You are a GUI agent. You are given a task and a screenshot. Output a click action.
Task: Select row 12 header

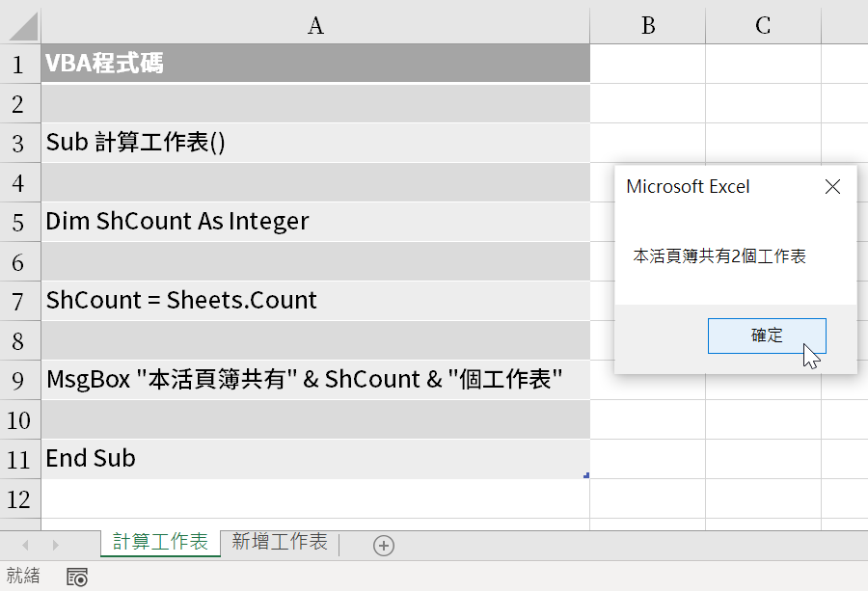20,499
